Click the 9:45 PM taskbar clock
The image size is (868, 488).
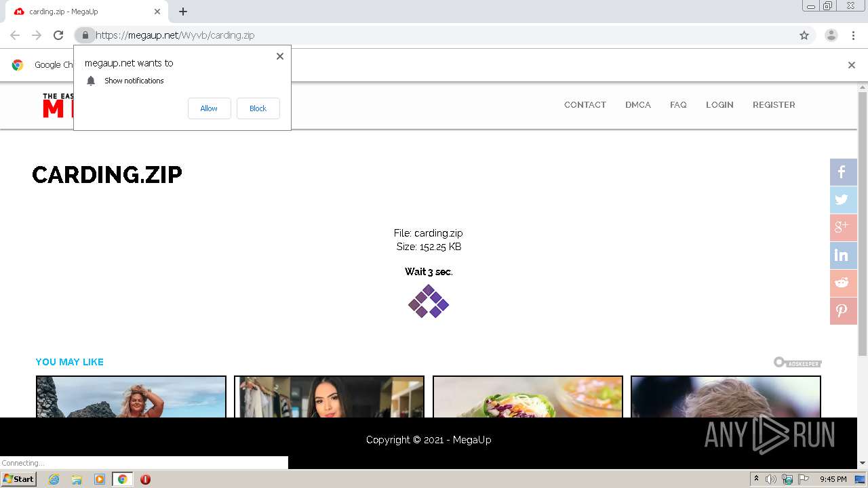pyautogui.click(x=833, y=479)
